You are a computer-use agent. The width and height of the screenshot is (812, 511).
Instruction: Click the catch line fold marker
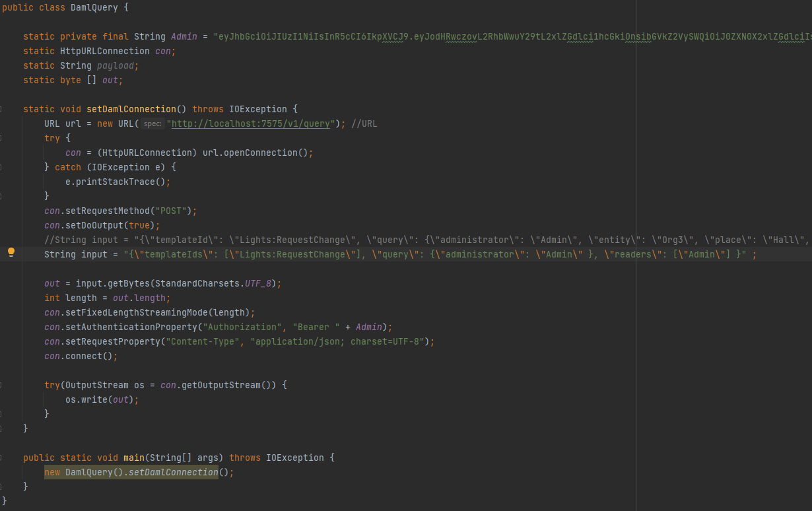tap(2, 167)
